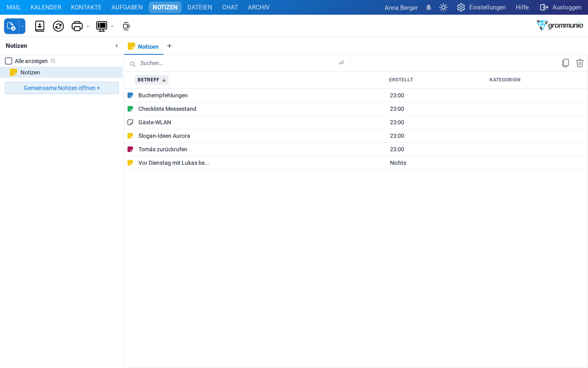Screen dimensions: 588x368
Task: Switch to Kalender
Action: (x=46, y=7)
